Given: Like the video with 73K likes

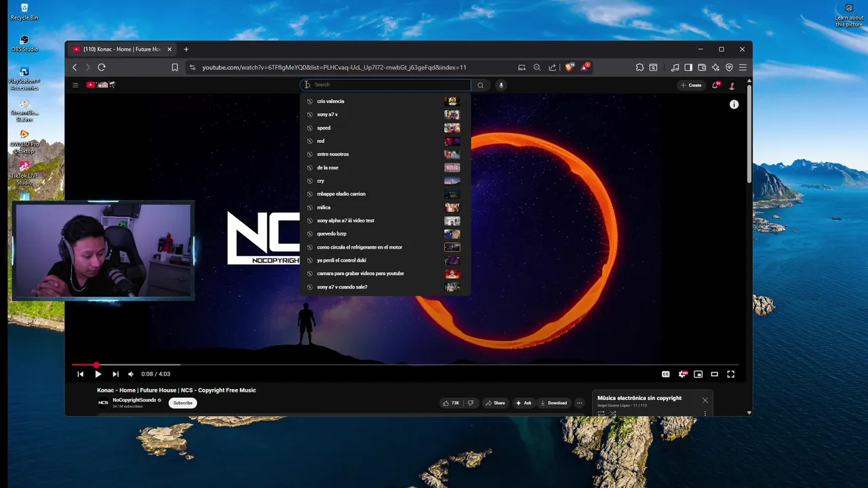Looking at the screenshot, I should [x=451, y=403].
